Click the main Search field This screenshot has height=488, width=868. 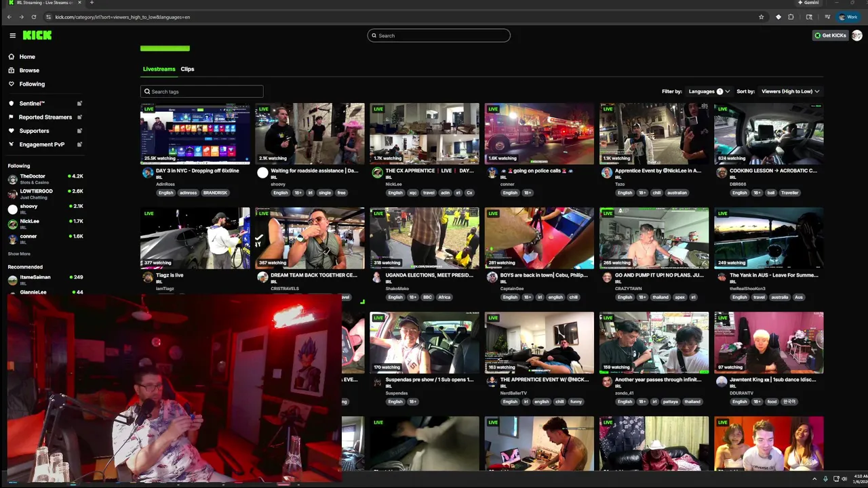(439, 35)
